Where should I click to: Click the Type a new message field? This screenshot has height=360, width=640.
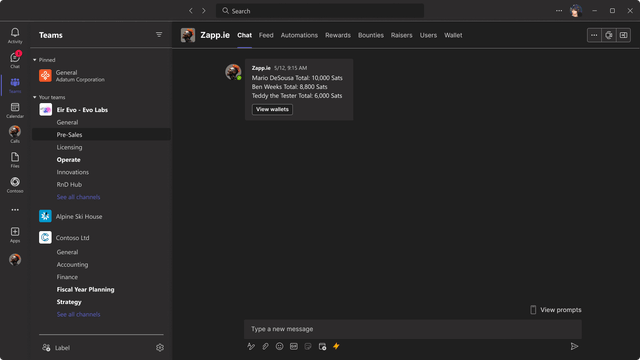pos(413,329)
